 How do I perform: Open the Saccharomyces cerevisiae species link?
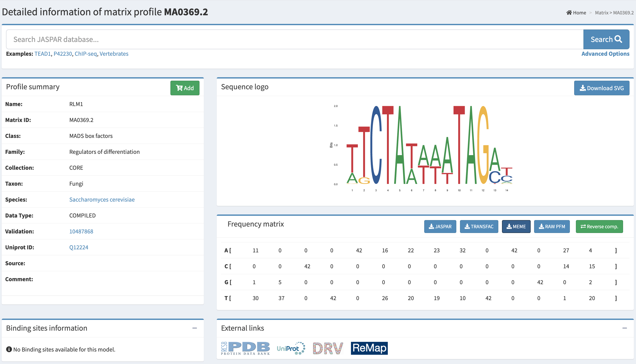[102, 199]
